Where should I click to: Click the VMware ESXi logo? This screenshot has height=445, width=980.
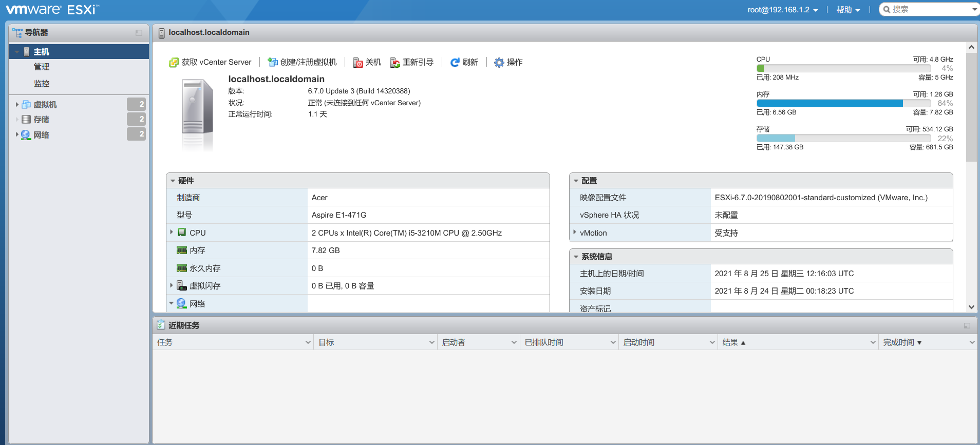53,10
